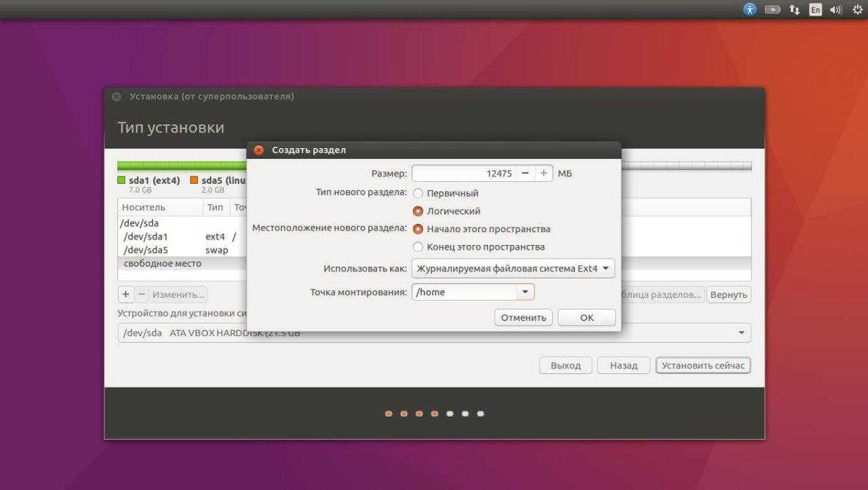Decrease partition size with minus button

(526, 174)
